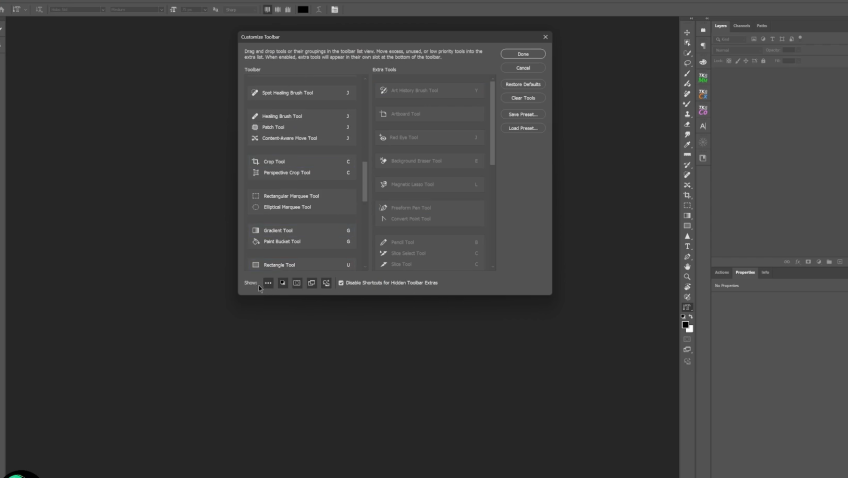Click the Done button
The image size is (848, 478).
click(523, 54)
